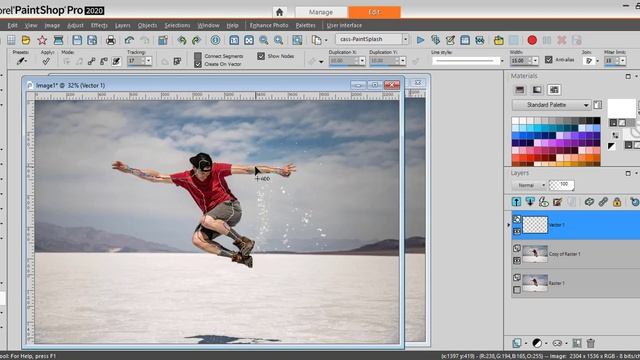The height and width of the screenshot is (360, 640).
Task: Select the Raster 1 layer thumbnail
Action: [x=535, y=283]
